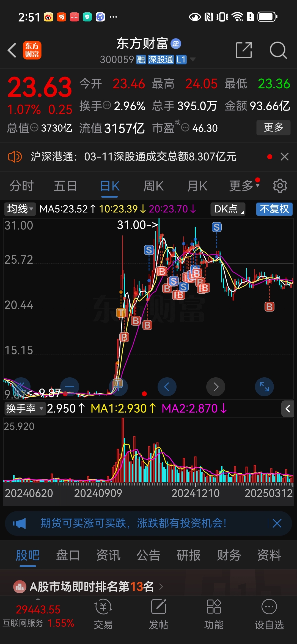The image size is (297, 644).
Task: Collapse sub-chart side arrow button
Action: [287, 409]
